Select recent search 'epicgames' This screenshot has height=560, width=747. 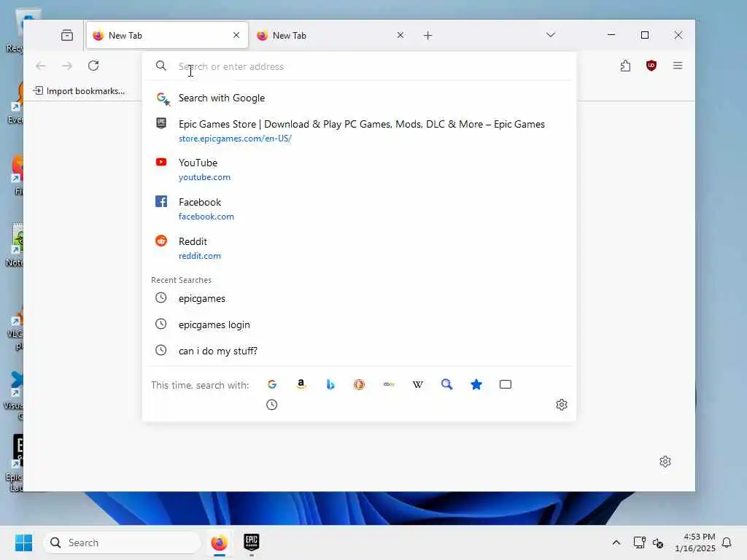359,298
